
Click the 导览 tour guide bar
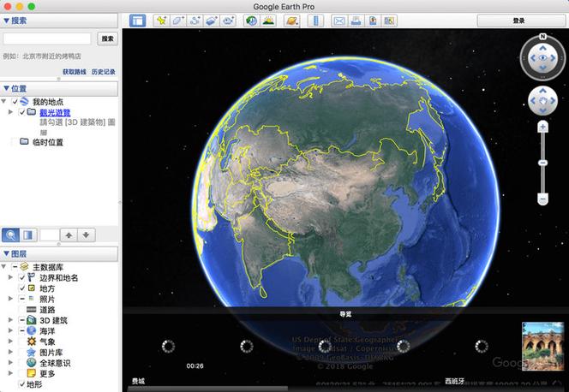click(x=345, y=314)
